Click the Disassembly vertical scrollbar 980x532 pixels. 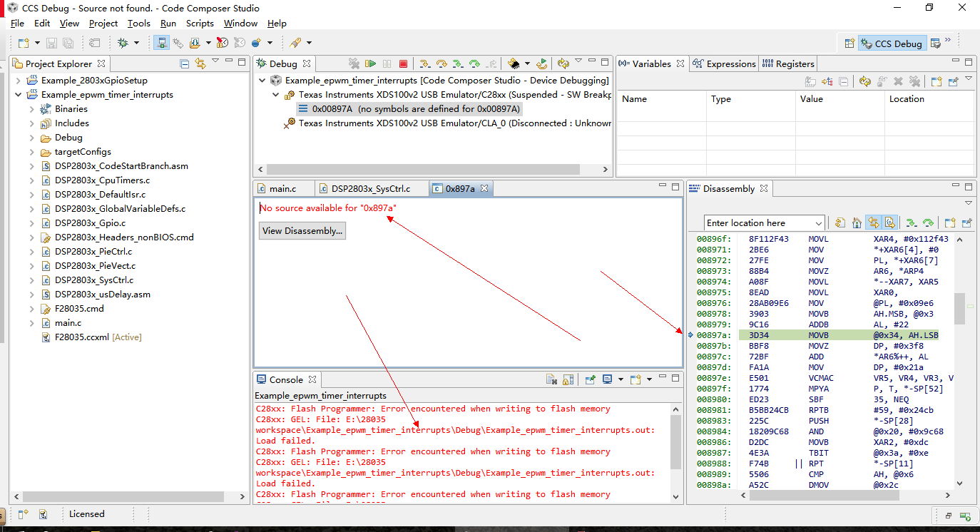tap(959, 310)
